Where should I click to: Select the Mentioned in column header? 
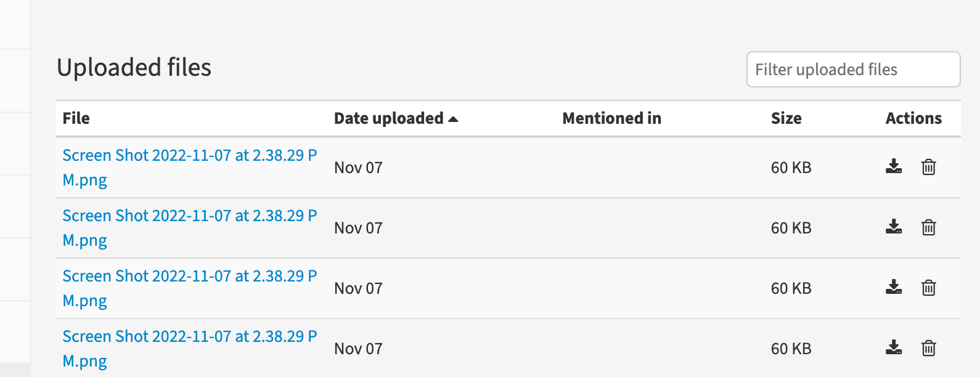pyautogui.click(x=611, y=118)
